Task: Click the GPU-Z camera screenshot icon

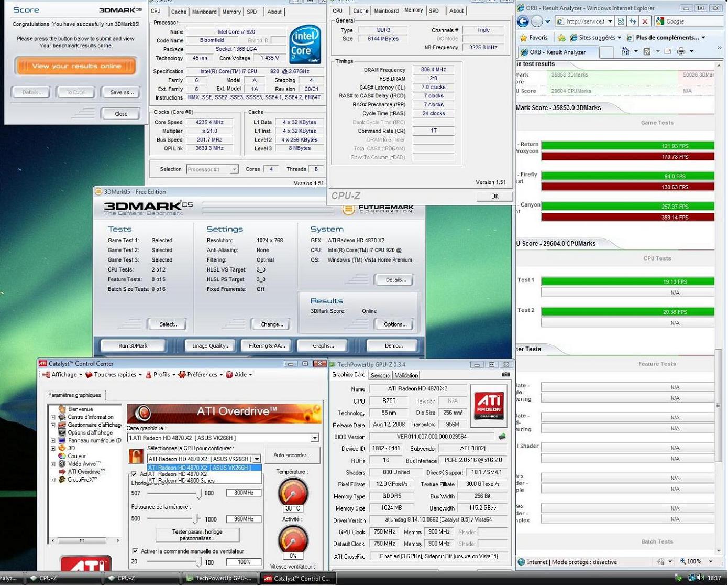Action: [x=505, y=375]
